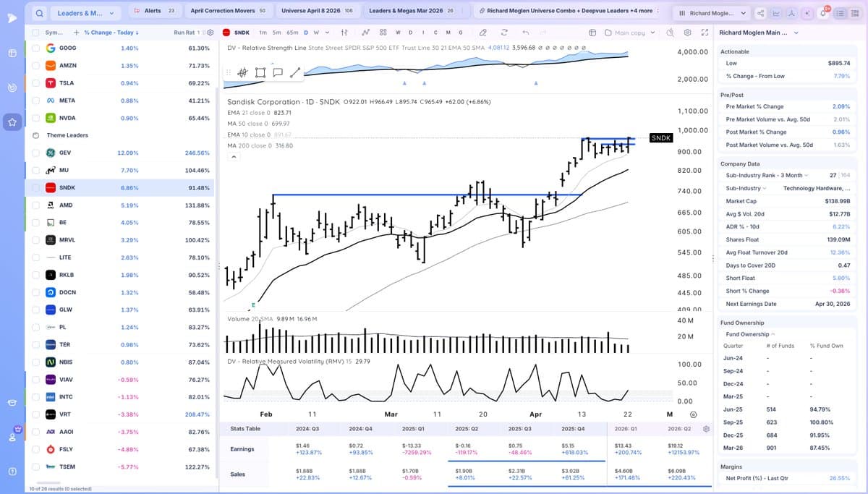Open the stats table settings gear
The width and height of the screenshot is (868, 494).
706,429
